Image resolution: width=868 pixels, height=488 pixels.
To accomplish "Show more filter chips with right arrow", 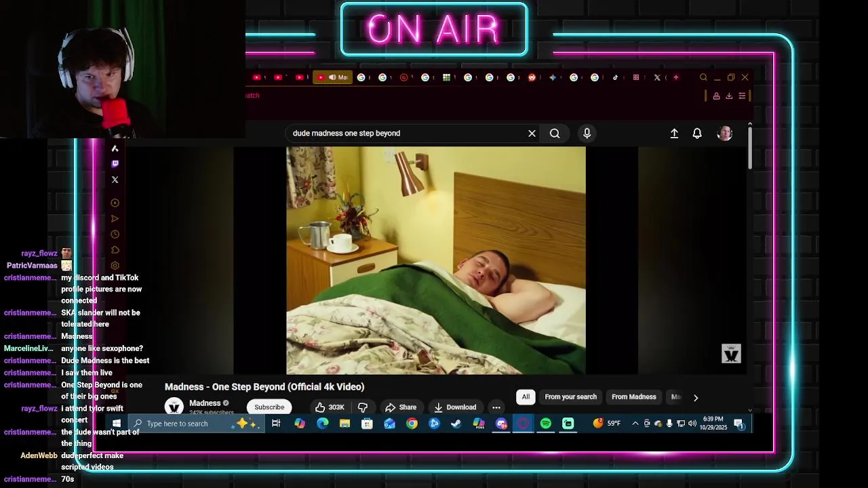I will coord(695,398).
